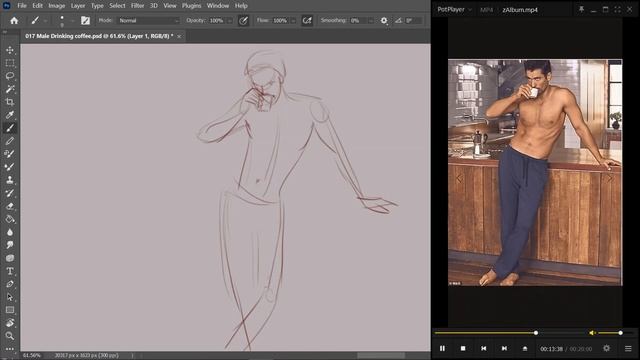
Task: Skip to previous file in PotPlayer
Action: (484, 349)
